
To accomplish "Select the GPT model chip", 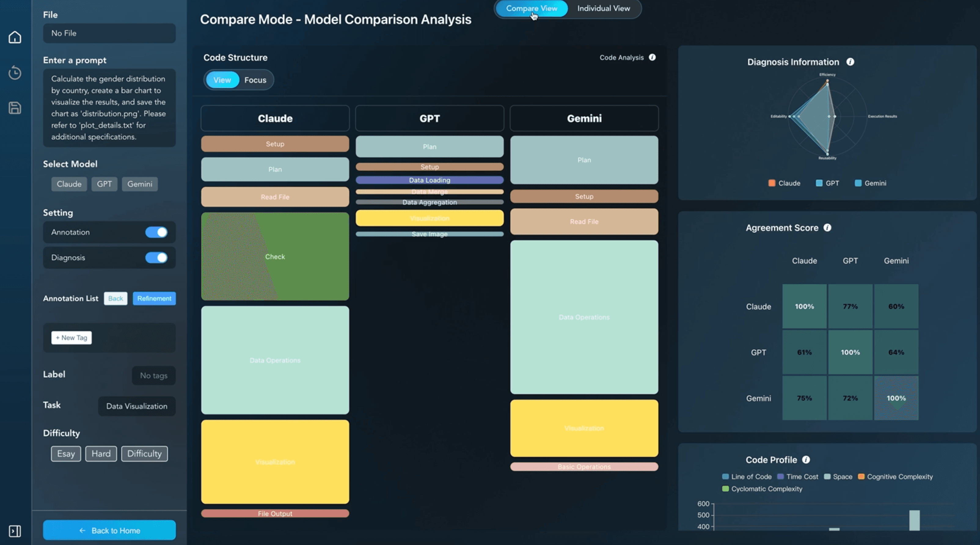I will click(104, 184).
